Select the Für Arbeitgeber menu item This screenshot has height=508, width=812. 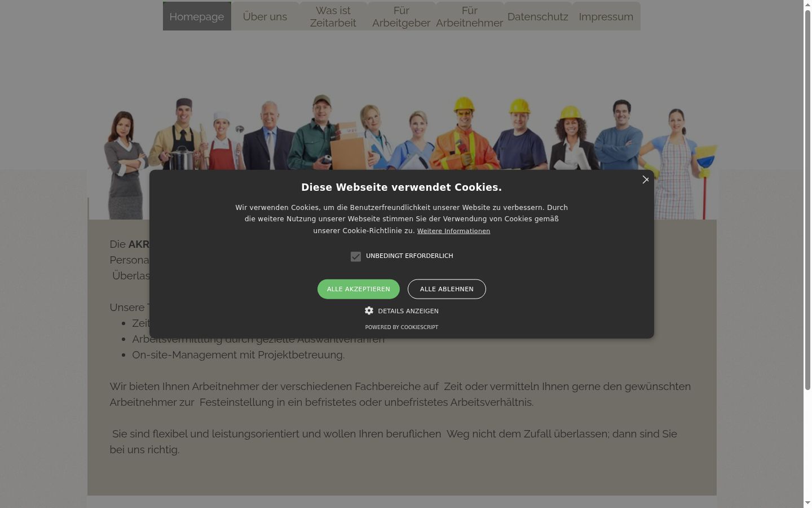pyautogui.click(x=401, y=16)
